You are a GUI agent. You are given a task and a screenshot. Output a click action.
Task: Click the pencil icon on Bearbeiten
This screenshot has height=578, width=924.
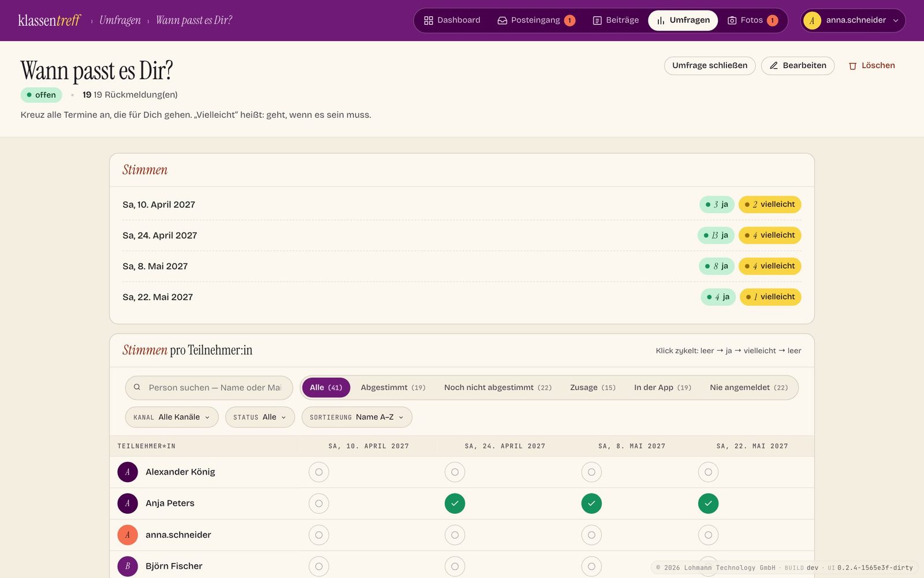pyautogui.click(x=774, y=65)
